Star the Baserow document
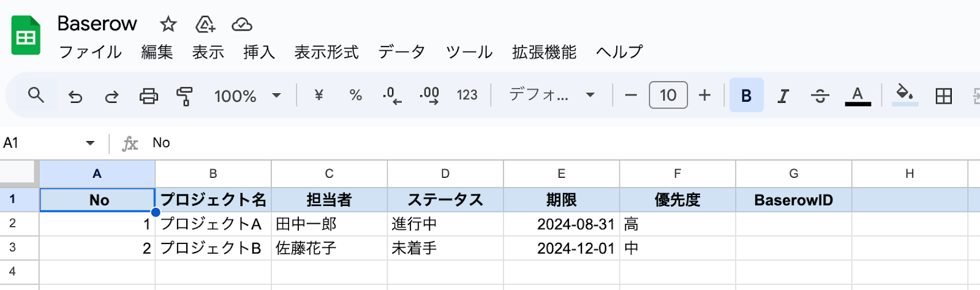The height and width of the screenshot is (290, 980). pos(168,24)
